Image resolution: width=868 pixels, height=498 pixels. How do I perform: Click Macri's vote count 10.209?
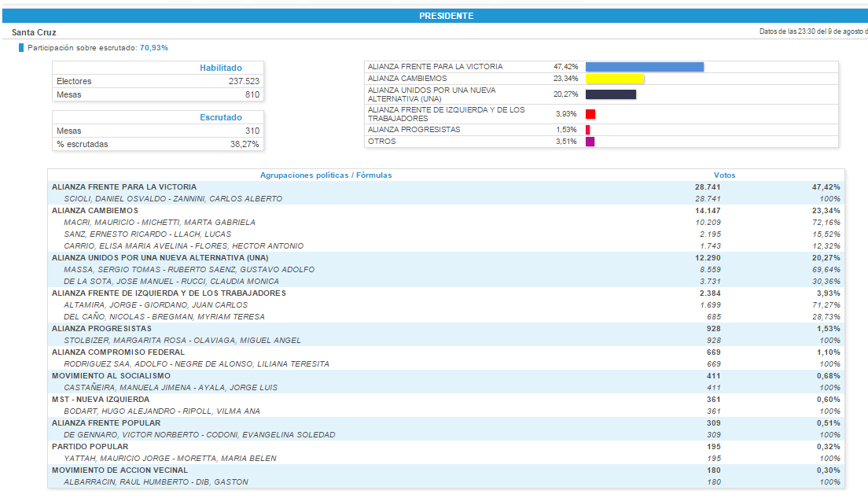(708, 222)
